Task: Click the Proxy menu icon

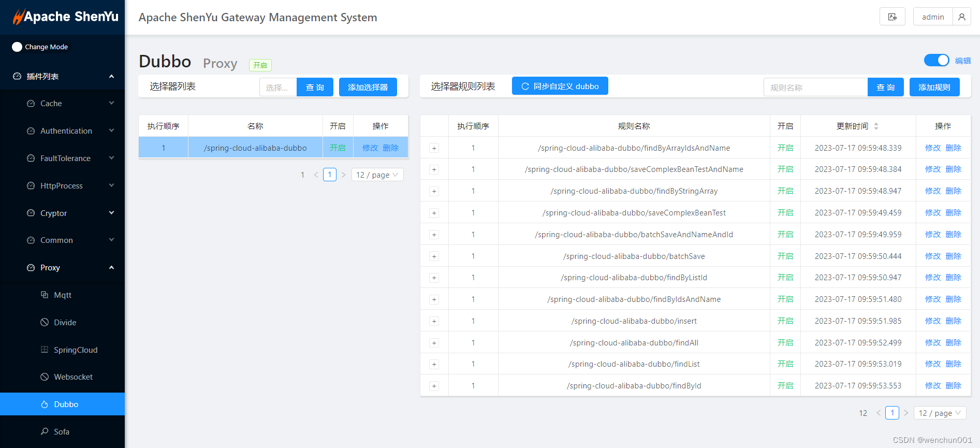Action: coord(31,268)
